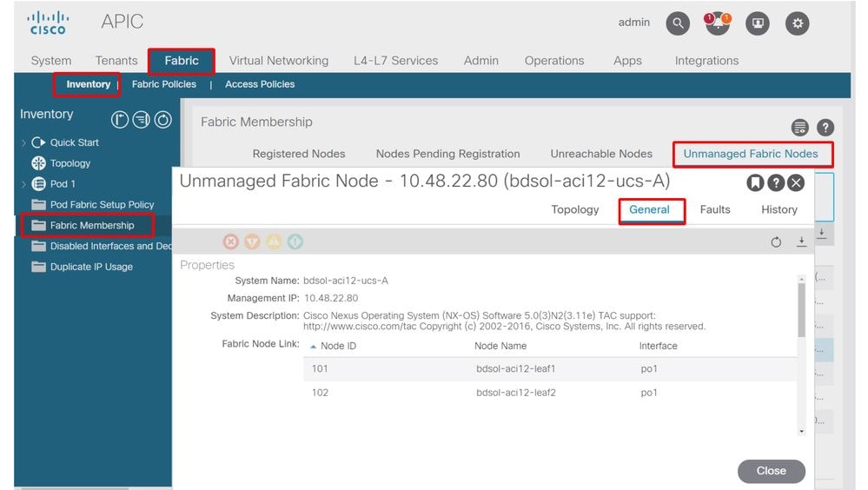Click the warning fault green icon

point(295,242)
